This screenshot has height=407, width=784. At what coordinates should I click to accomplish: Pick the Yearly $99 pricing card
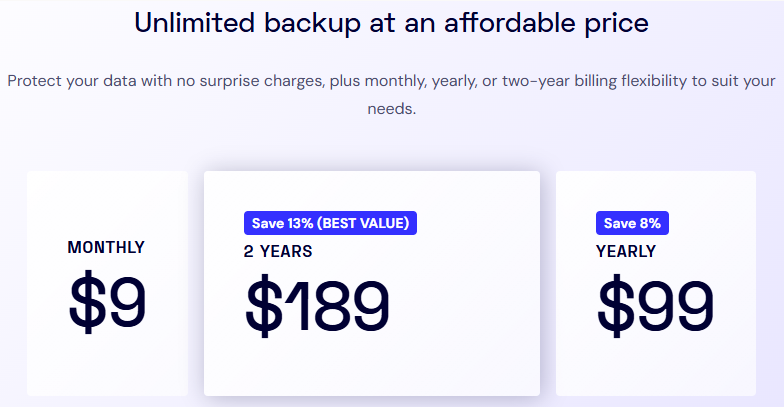coord(656,284)
